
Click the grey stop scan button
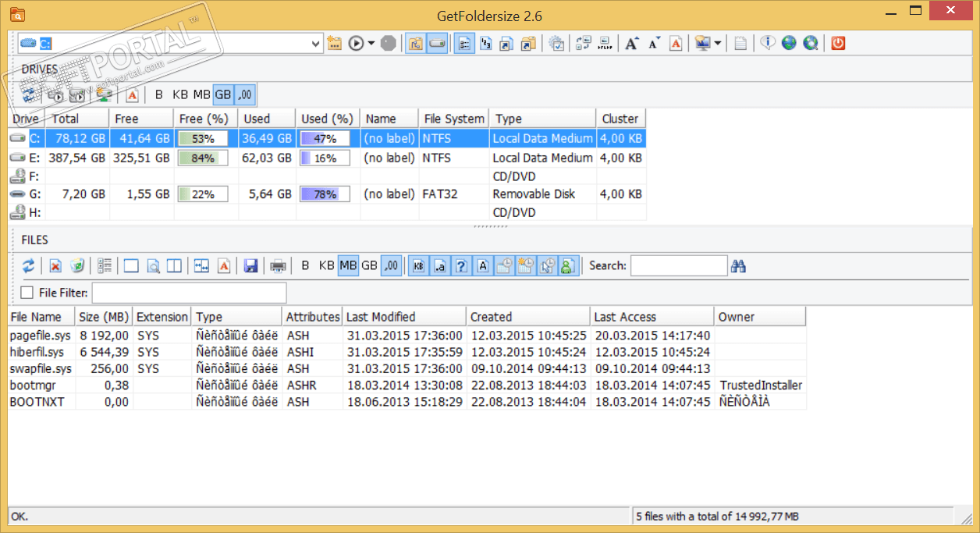(x=389, y=44)
